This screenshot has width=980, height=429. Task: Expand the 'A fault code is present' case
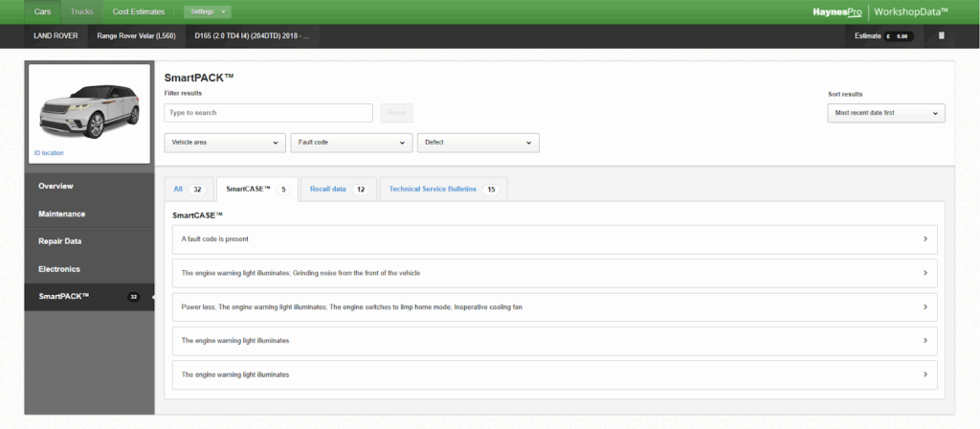(554, 239)
